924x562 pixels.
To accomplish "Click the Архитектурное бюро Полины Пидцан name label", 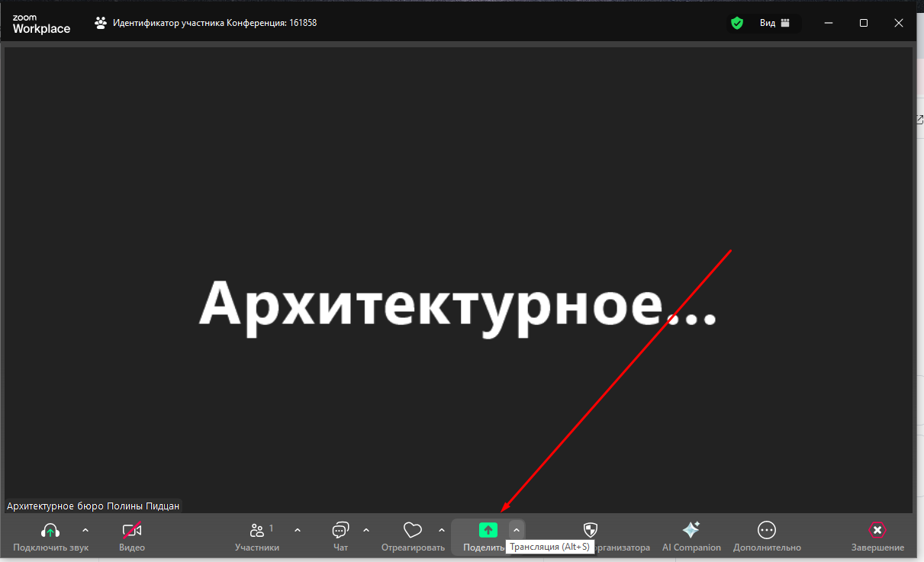I will pos(93,506).
